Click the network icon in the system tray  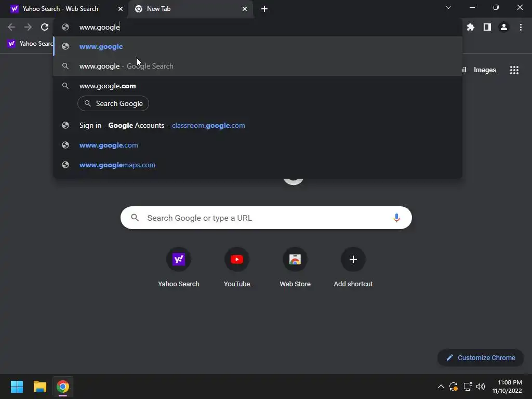pyautogui.click(x=468, y=387)
